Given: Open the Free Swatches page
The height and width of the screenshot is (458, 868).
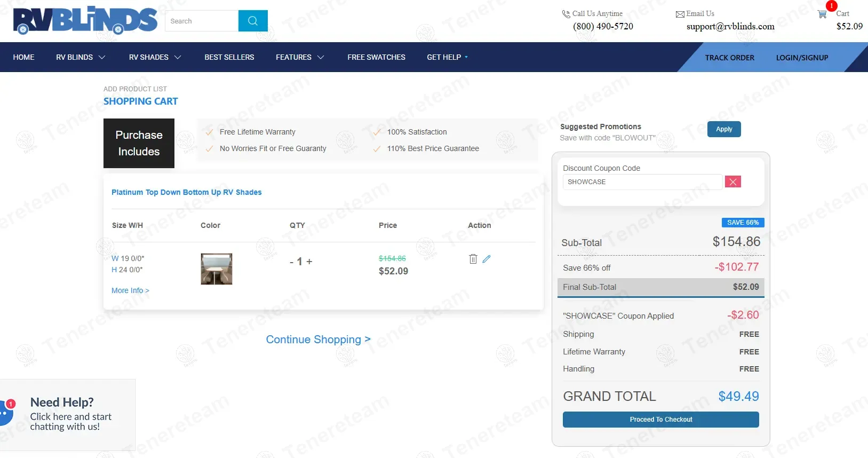Looking at the screenshot, I should [376, 57].
